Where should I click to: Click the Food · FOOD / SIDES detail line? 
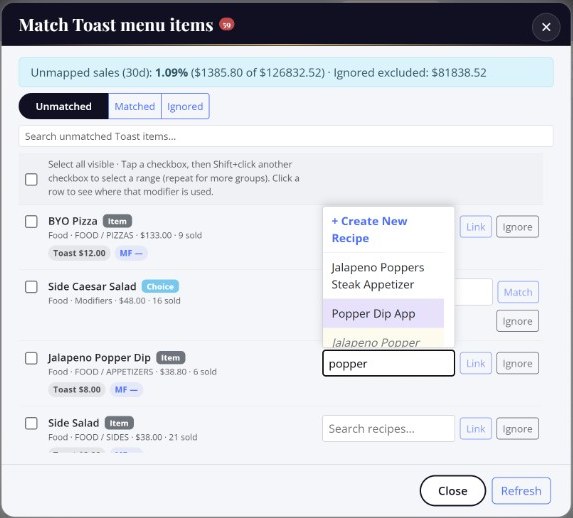pos(123,437)
